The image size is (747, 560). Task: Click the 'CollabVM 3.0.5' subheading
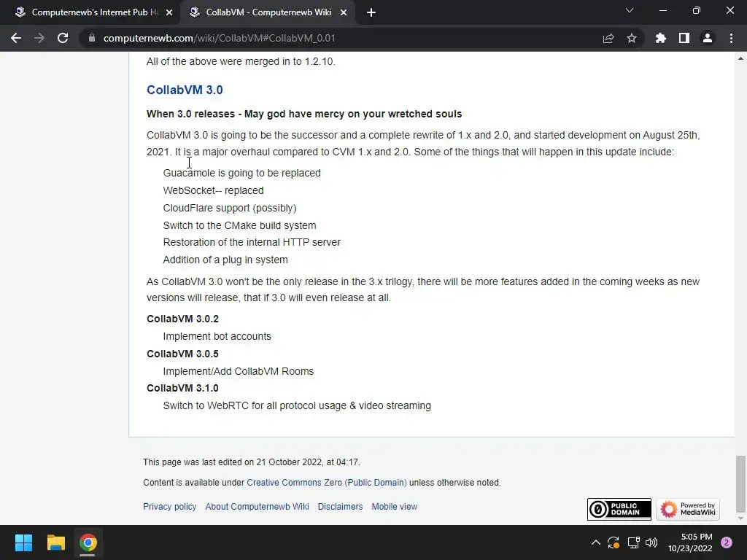[182, 354]
